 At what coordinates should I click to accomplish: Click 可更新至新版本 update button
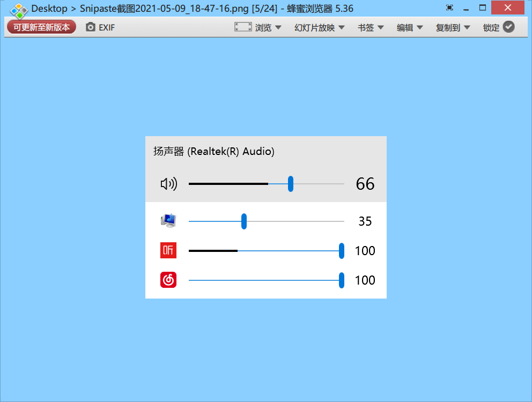pos(41,27)
